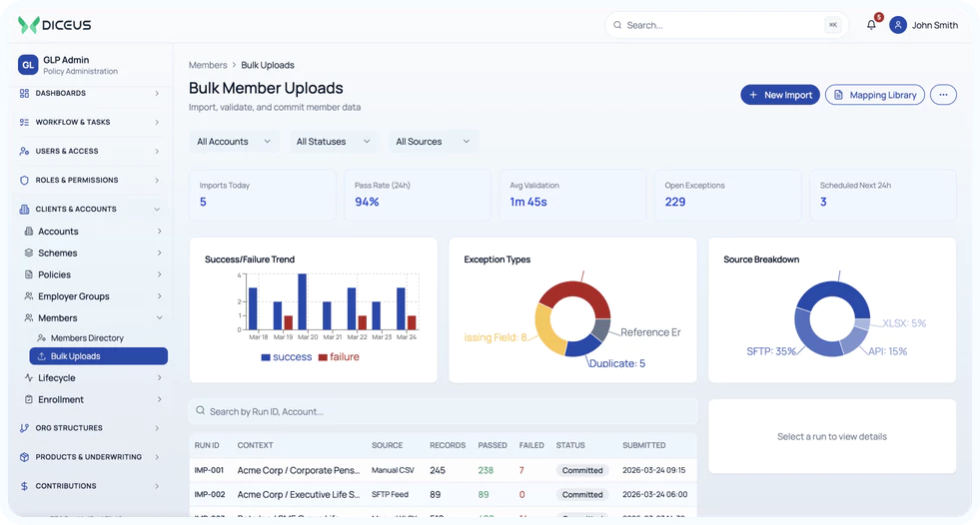Go to Members breadcrumb link
Screen dimensions: 980x525
click(x=208, y=65)
